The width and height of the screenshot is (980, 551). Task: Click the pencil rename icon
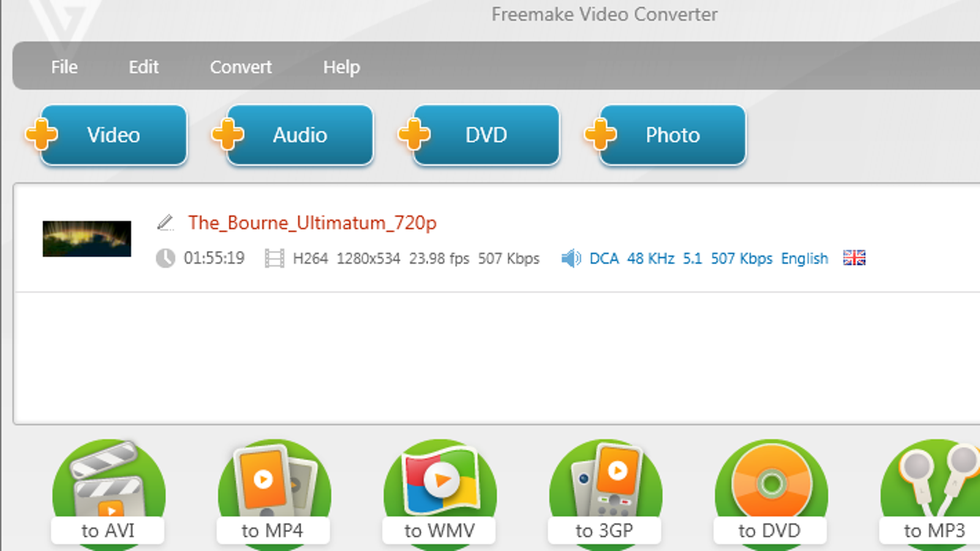pos(165,222)
